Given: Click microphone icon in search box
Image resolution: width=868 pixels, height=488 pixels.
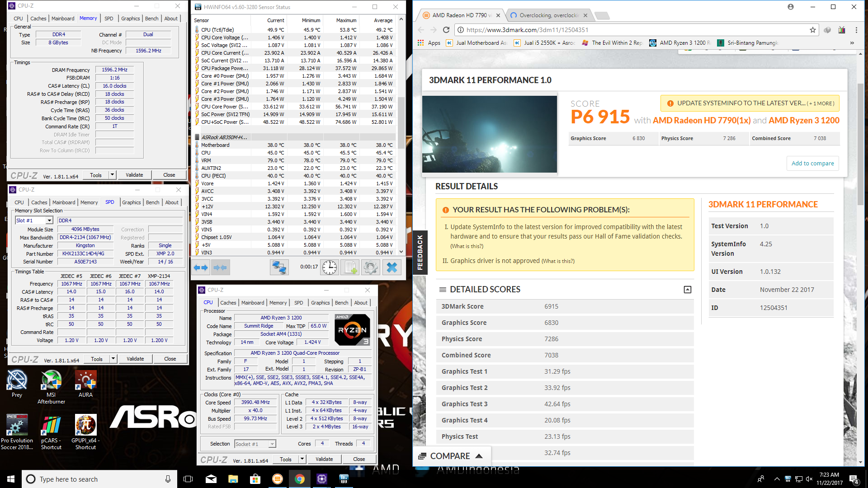Looking at the screenshot, I should tap(168, 479).
